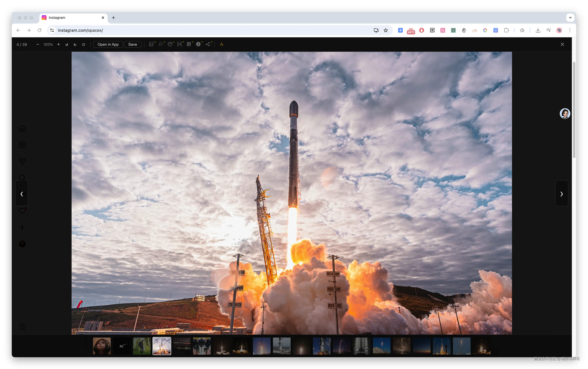
Task: Select the child with headphones thumbnail
Action: pyautogui.click(x=102, y=346)
